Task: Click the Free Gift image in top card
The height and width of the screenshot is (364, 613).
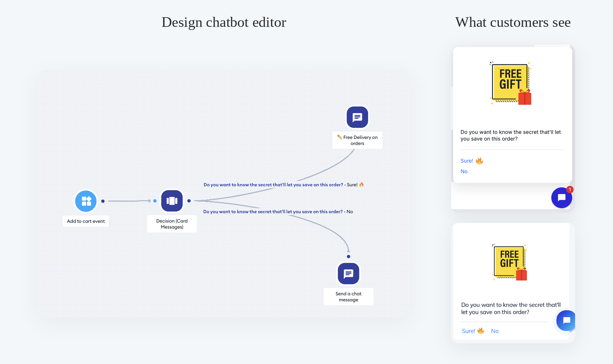Action: coord(511,83)
